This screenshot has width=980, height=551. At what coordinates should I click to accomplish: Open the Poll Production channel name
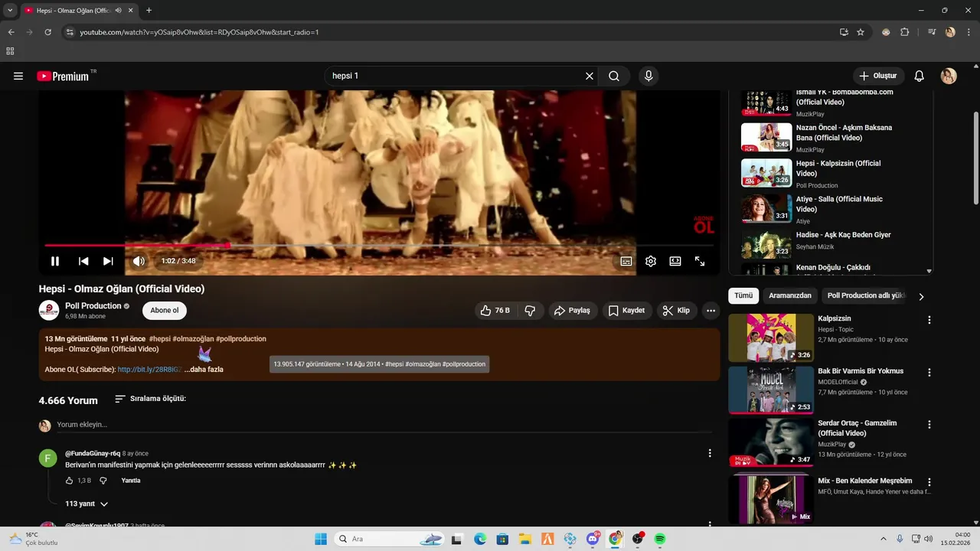tap(93, 305)
